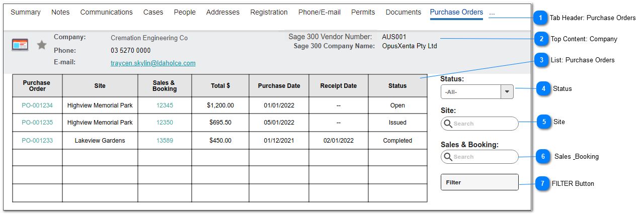Viewport: 644px width, 215px height.
Task: Select the $450.00 total cell
Action: [x=220, y=141]
